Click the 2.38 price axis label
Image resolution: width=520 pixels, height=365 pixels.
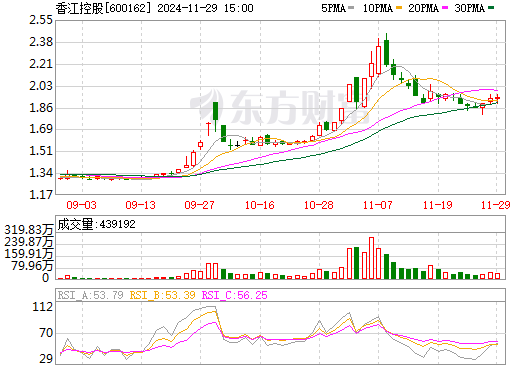[41, 42]
